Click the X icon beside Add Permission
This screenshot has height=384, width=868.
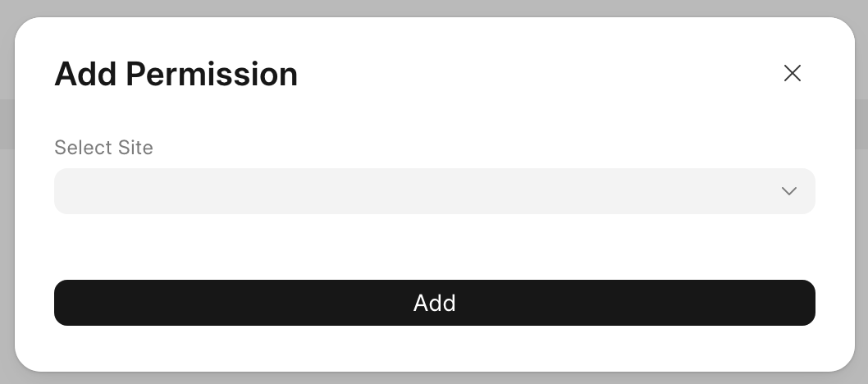[x=792, y=73]
